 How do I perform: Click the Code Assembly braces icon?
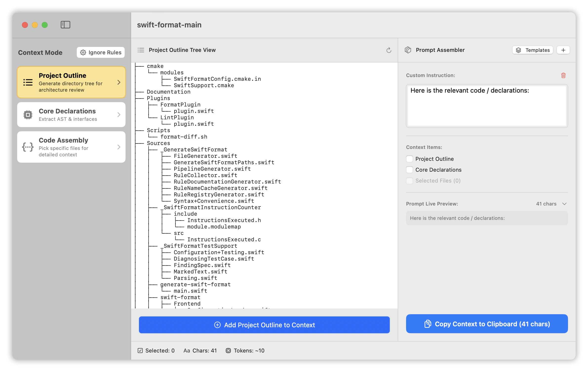[28, 147]
